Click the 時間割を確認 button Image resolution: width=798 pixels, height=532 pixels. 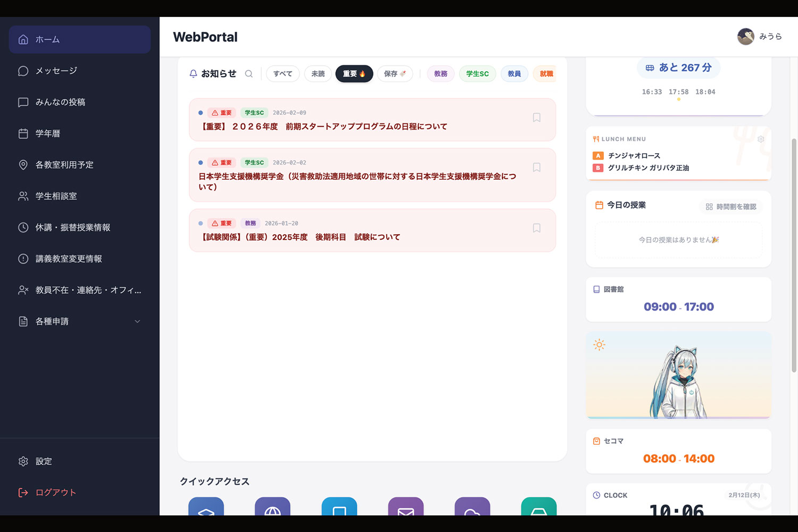click(x=731, y=206)
